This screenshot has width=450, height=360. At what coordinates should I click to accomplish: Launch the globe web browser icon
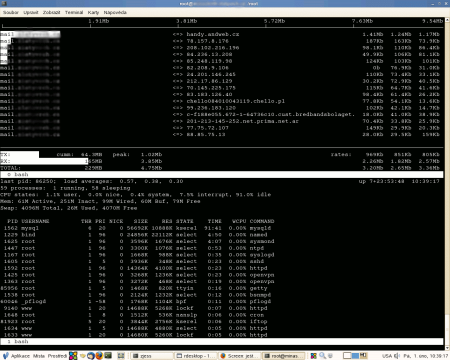pyautogui.click(x=91, y=356)
